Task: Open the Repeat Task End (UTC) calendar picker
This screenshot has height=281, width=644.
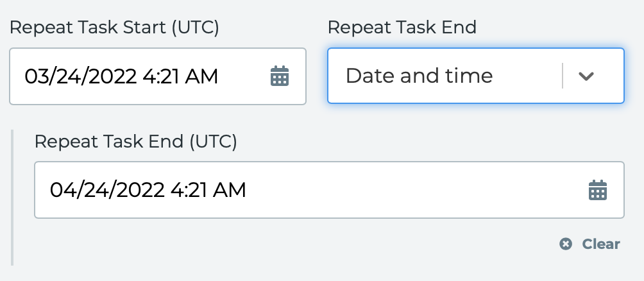Action: pyautogui.click(x=598, y=190)
